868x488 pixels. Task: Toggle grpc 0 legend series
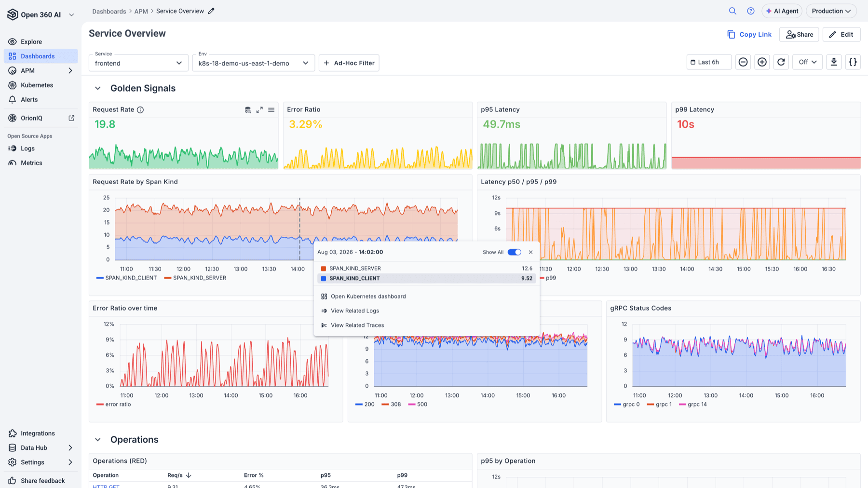[627, 405]
